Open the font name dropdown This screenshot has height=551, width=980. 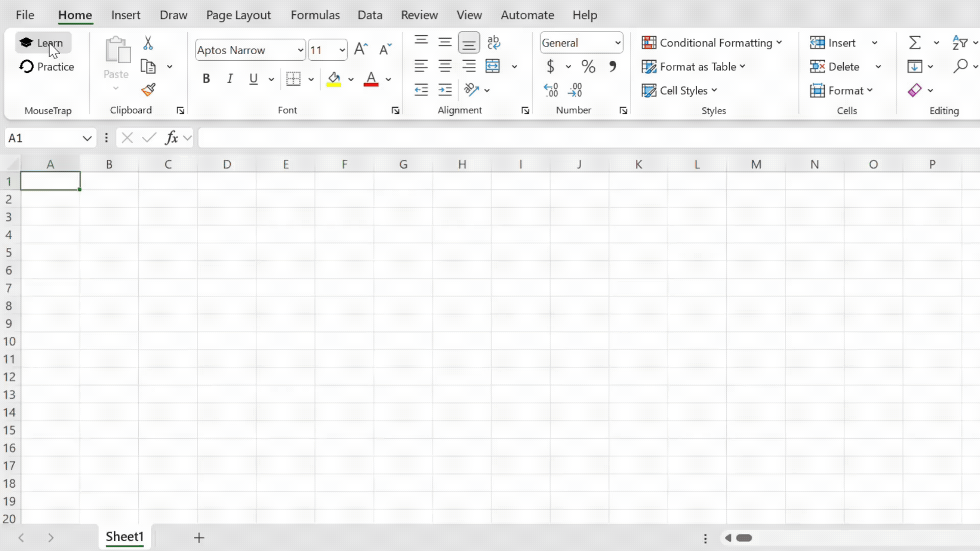point(300,50)
